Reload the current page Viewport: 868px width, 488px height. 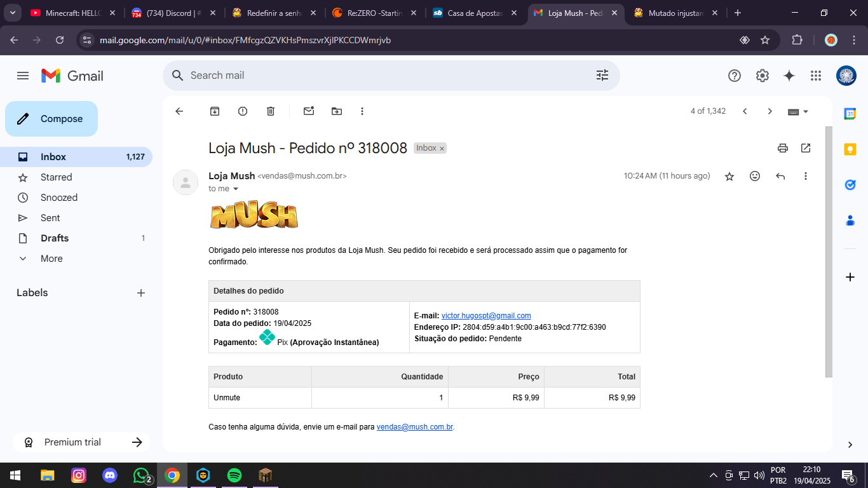pos(60,40)
